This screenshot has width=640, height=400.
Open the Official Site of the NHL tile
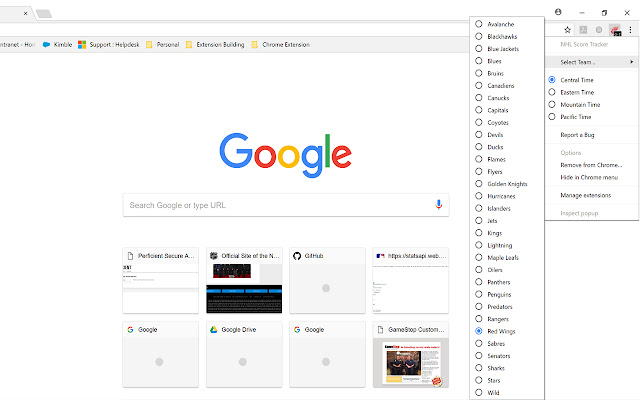(244, 280)
